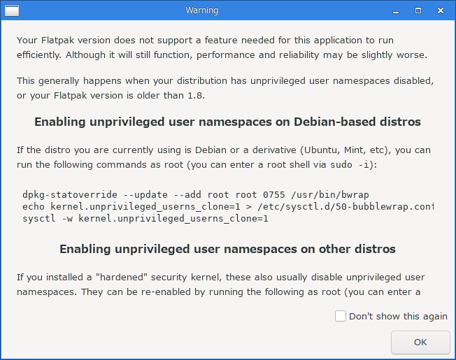This screenshot has height=360, width=456.
Task: Click the 'Your Flatpak version' paragraph
Action: (222, 47)
